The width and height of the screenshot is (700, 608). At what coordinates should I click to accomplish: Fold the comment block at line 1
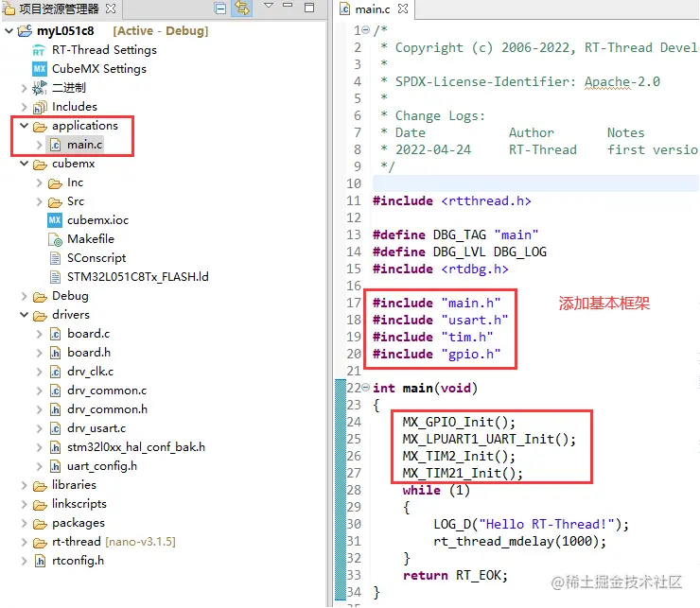click(366, 30)
